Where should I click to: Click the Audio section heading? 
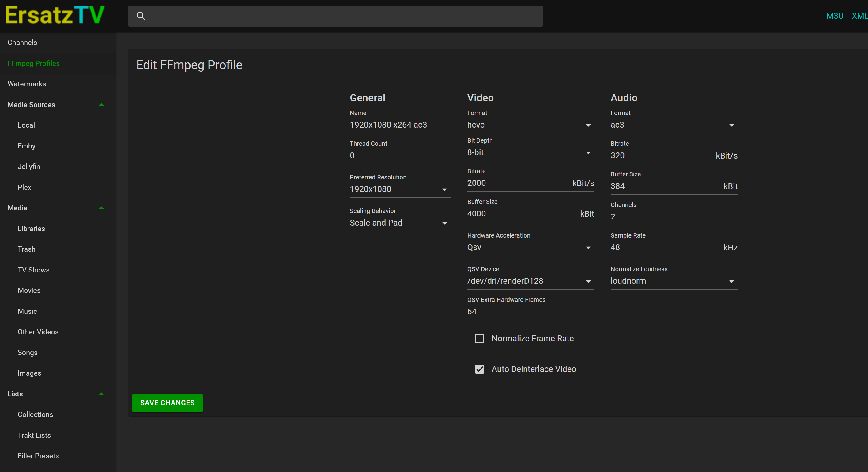[x=624, y=98]
